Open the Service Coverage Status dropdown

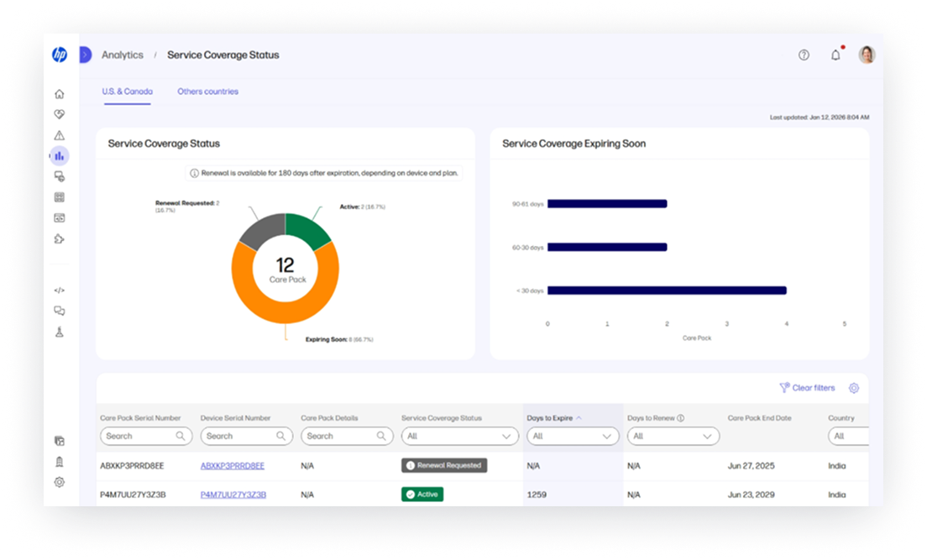pos(460,436)
